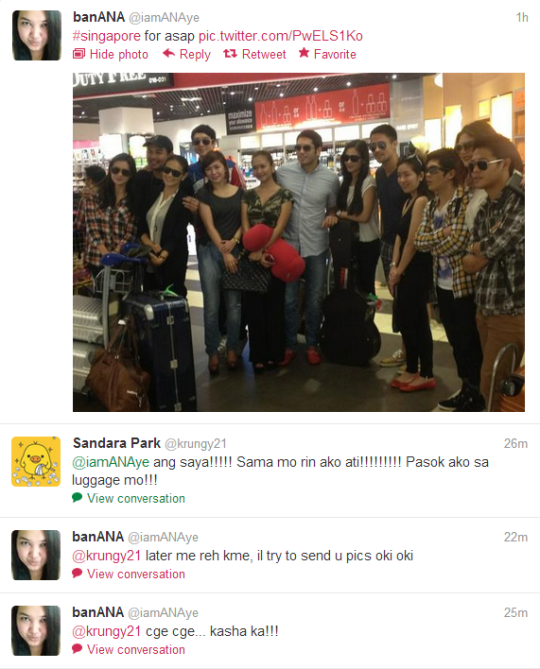This screenshot has height=669, width=540.
Task: Open @iamANAye mention in Sandara's tweet
Action: point(110,462)
